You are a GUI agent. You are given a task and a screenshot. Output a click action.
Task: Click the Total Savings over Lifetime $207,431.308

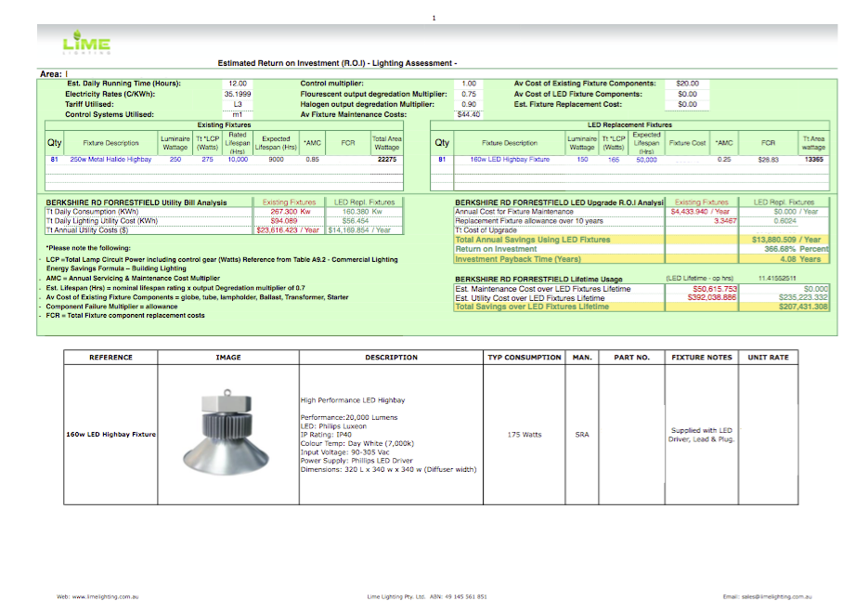pos(803,307)
